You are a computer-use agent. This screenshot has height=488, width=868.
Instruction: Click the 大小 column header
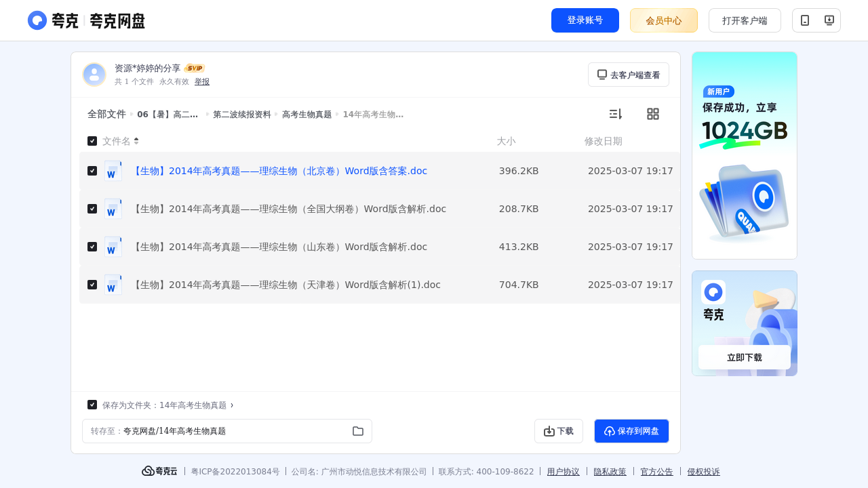click(506, 141)
